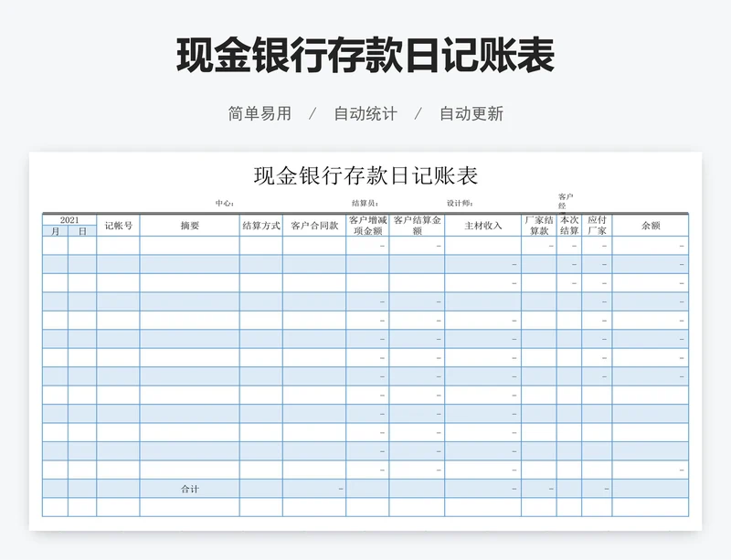Screen dimensions: 731x560
Task: Click the bold heading 现金银行存款日记账表
Action: tap(365, 56)
